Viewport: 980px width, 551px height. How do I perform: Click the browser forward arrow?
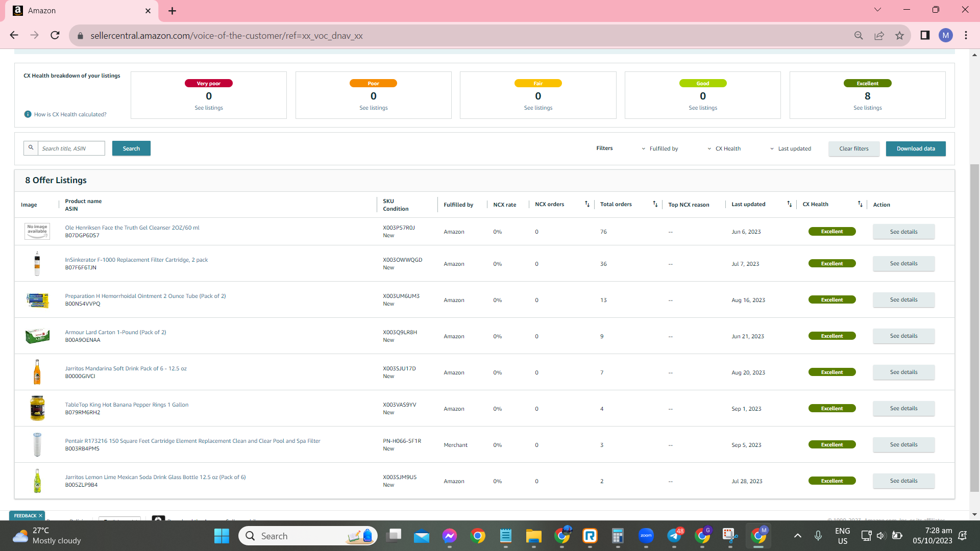click(x=34, y=35)
